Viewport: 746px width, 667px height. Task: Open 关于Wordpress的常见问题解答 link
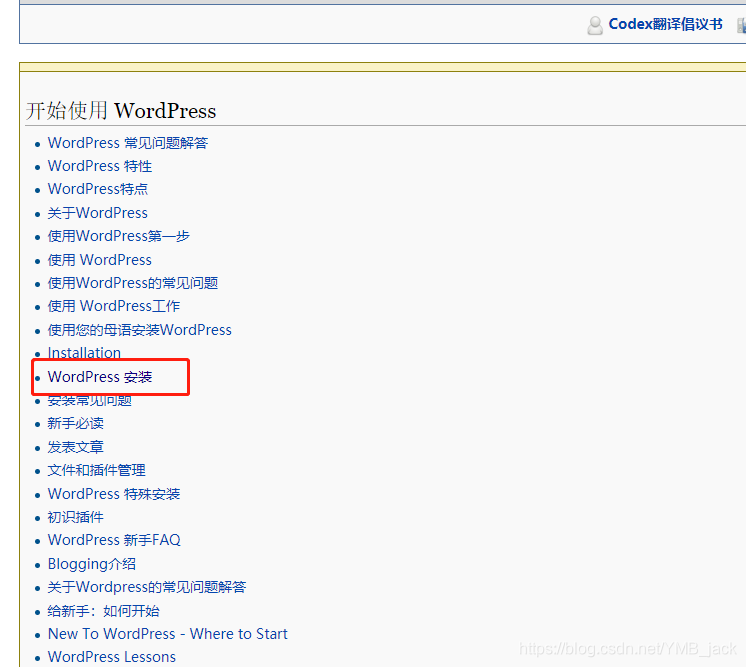pyautogui.click(x=147, y=587)
